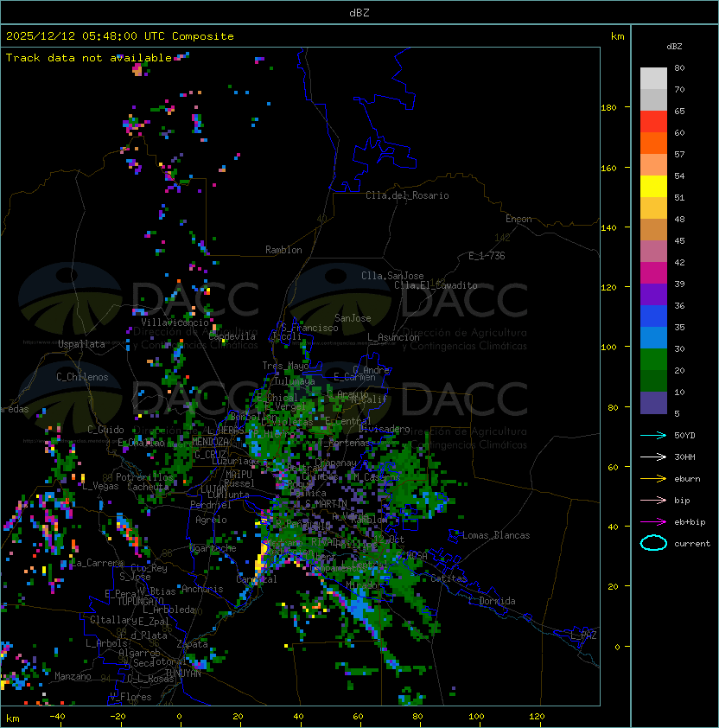Viewport: 719px width, 728px height.
Task: Click the 'S_Francisco' map label
Action: coord(309,328)
